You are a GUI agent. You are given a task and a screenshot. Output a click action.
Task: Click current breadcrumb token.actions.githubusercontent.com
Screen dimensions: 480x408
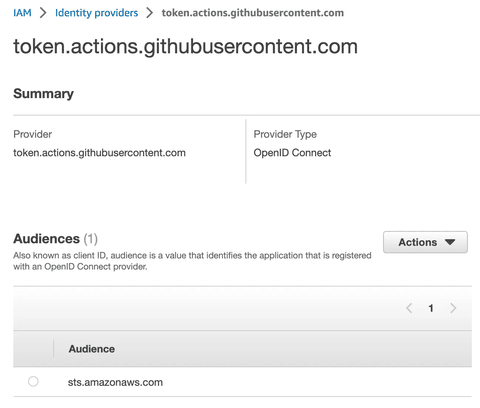pyautogui.click(x=253, y=13)
